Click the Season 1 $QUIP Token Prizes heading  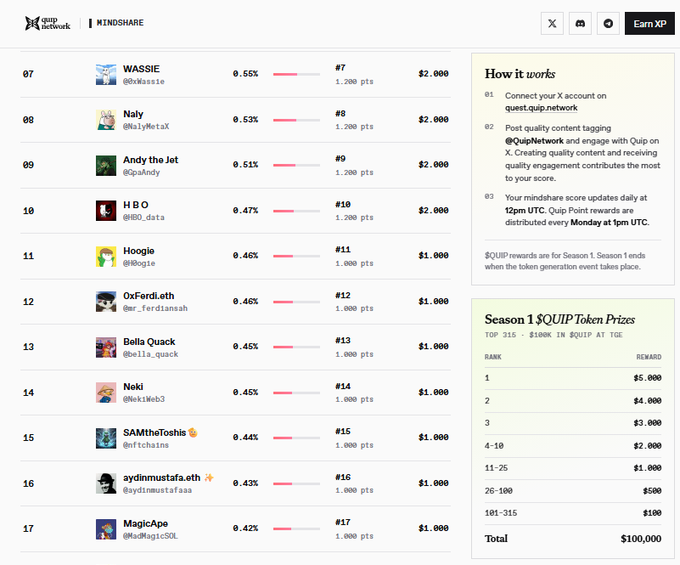tap(559, 320)
